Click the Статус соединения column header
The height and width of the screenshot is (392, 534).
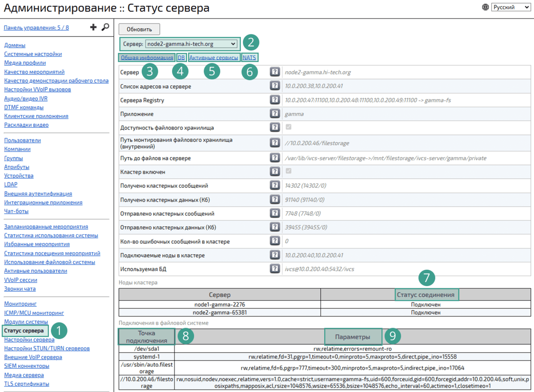point(426,294)
